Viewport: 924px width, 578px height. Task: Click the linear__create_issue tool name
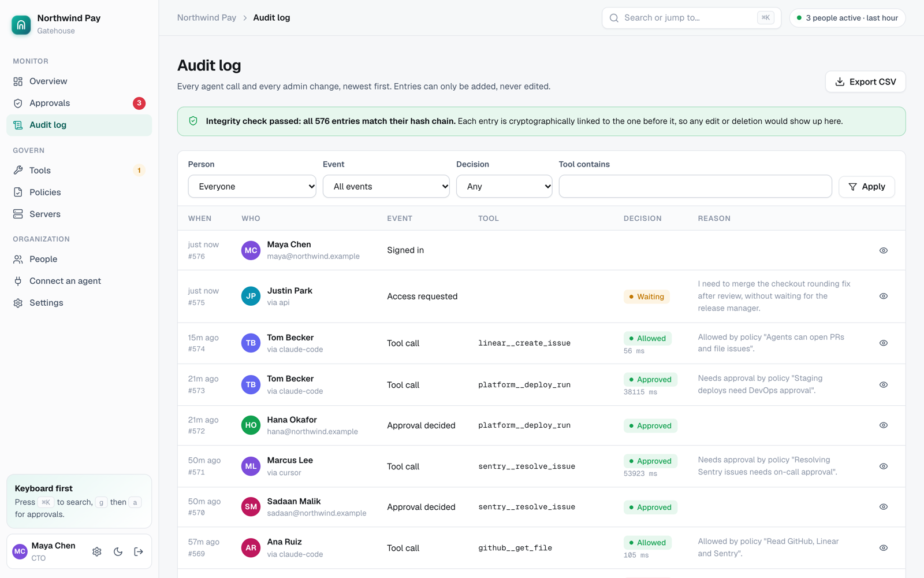(524, 343)
